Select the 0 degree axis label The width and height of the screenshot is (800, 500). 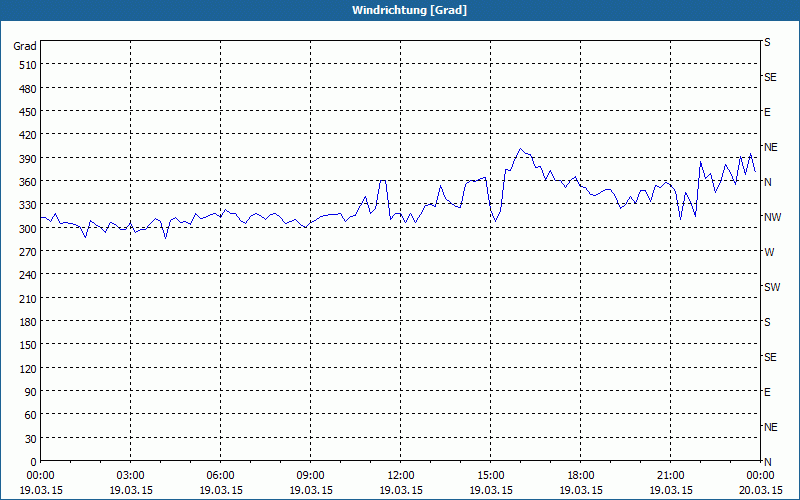click(x=34, y=462)
